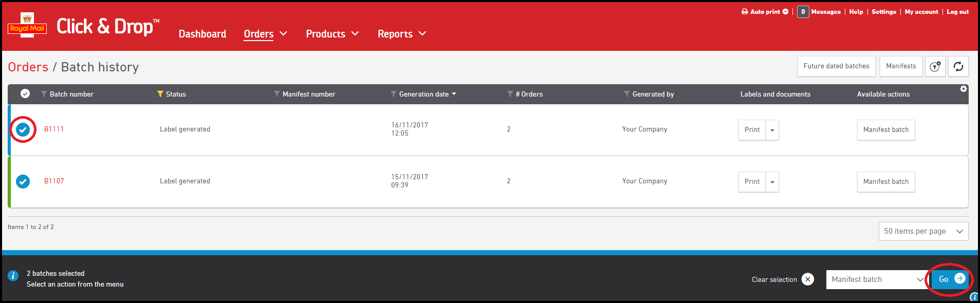This screenshot has width=980, height=303.
Task: Sort by Generation date column header
Action: [x=423, y=94]
